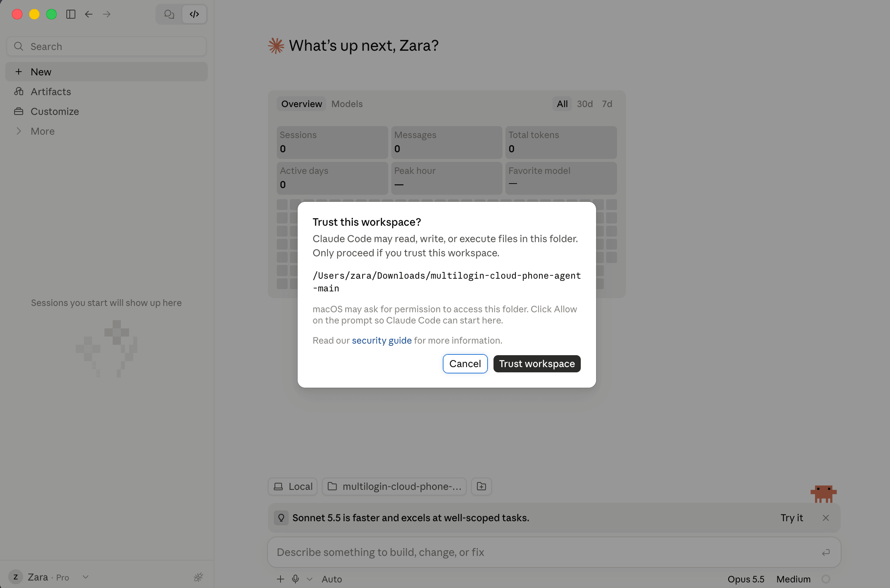This screenshot has width=890, height=588.
Task: Open the Local environment selector
Action: 293,487
